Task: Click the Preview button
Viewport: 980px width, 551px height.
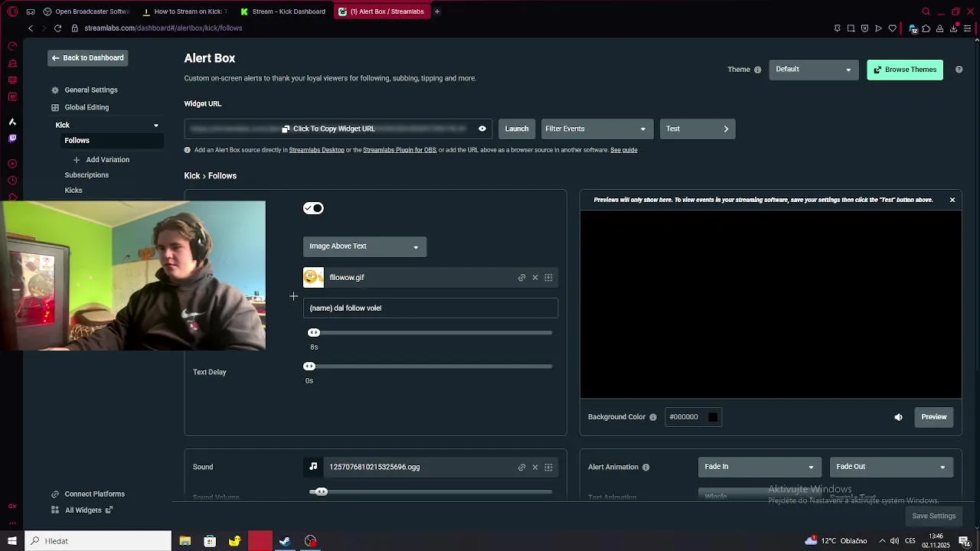Action: tap(934, 417)
